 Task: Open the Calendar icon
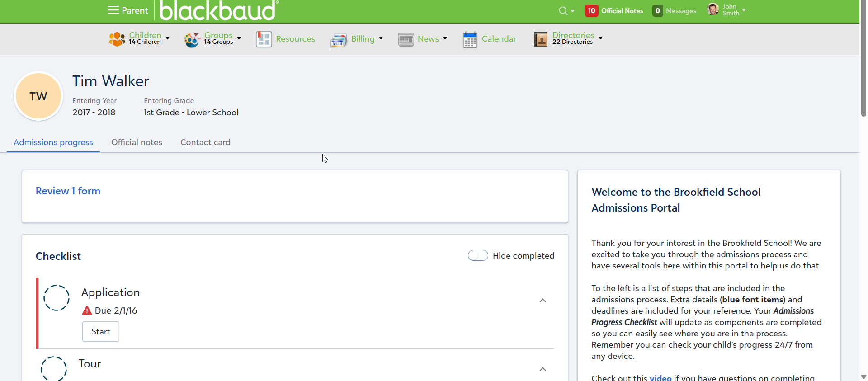pos(470,39)
